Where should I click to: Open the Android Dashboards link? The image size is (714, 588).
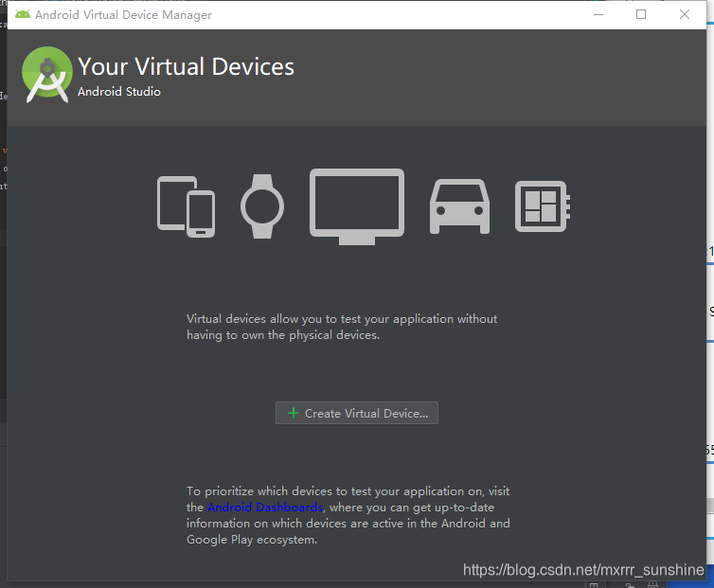coord(265,508)
